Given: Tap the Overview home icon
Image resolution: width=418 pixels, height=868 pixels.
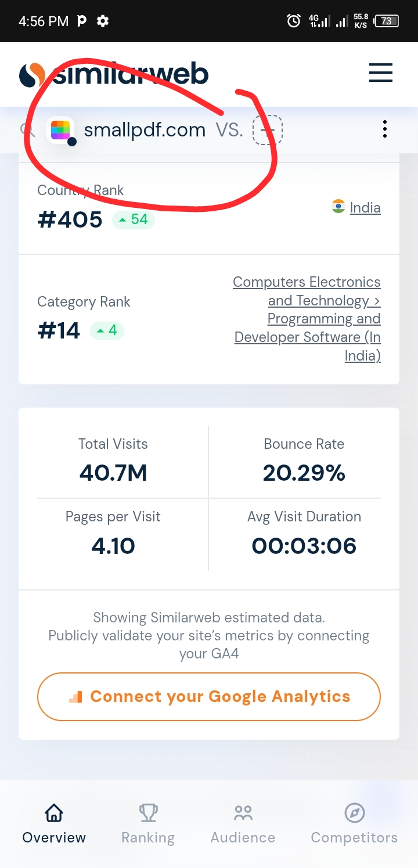Looking at the screenshot, I should [54, 813].
